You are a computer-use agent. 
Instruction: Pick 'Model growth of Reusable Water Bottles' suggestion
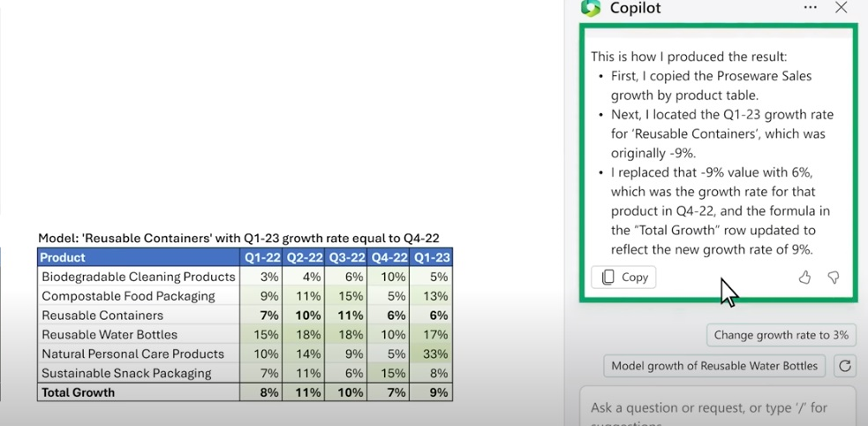click(x=716, y=366)
